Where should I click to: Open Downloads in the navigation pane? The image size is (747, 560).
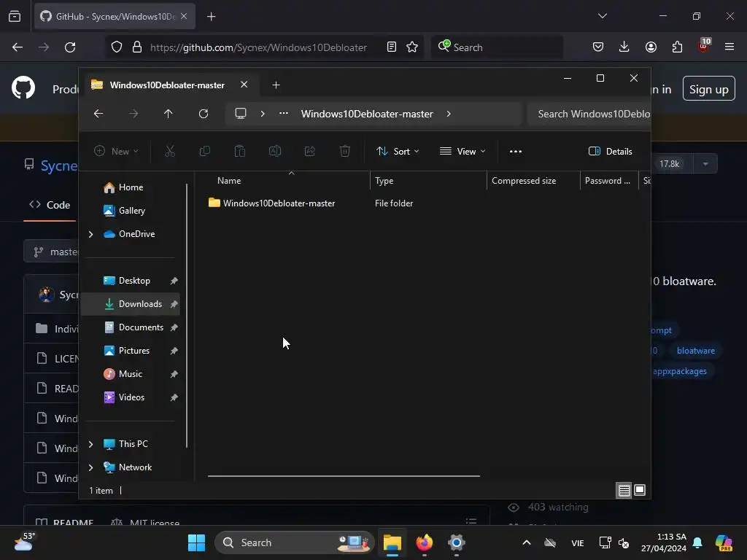131,304
